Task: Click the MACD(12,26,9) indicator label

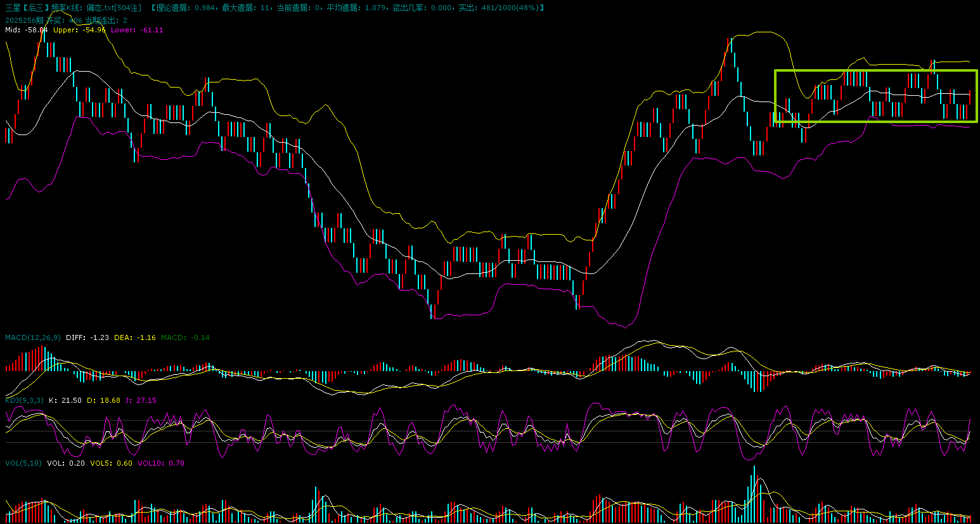Action: [x=33, y=337]
